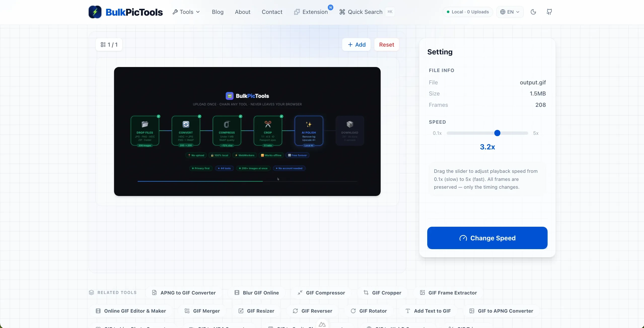Click the 0.1x minimum speed label
Viewport: 644px width, 328px height.
437,133
